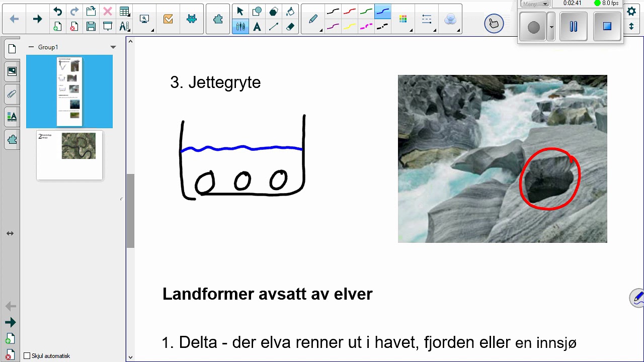Screen dimensions: 644x362
Task: Delete the current page
Action: [x=74, y=27]
